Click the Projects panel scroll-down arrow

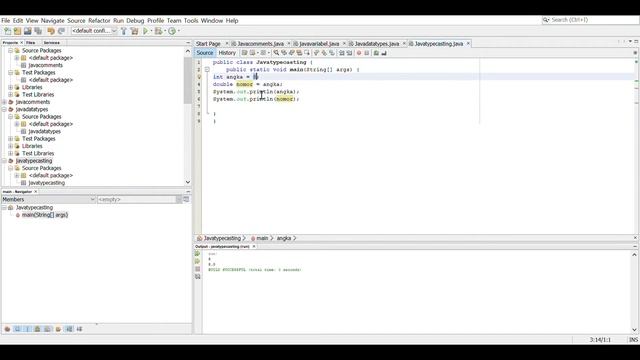click(188, 182)
